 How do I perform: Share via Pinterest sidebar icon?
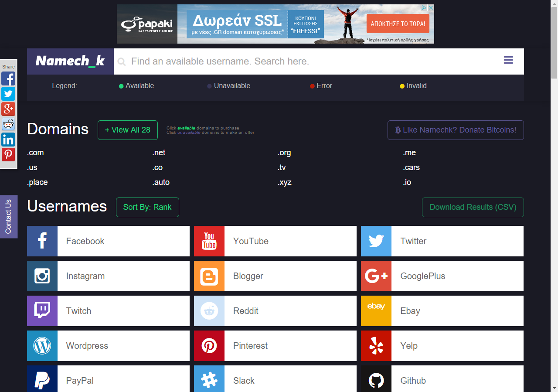point(8,154)
